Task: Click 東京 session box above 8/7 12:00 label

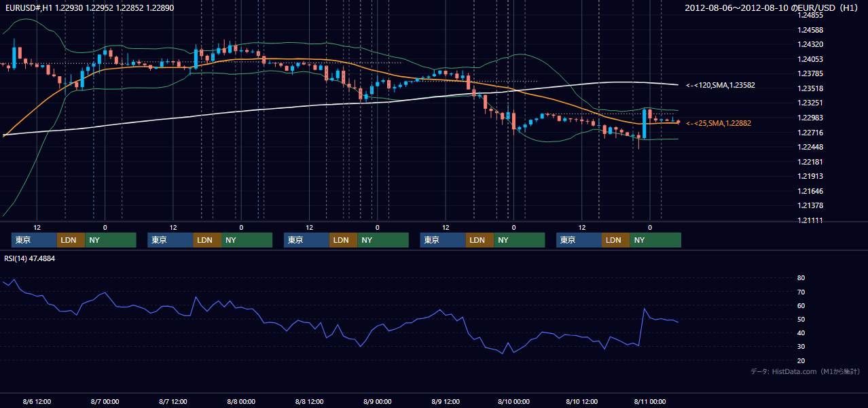Action: [170, 240]
